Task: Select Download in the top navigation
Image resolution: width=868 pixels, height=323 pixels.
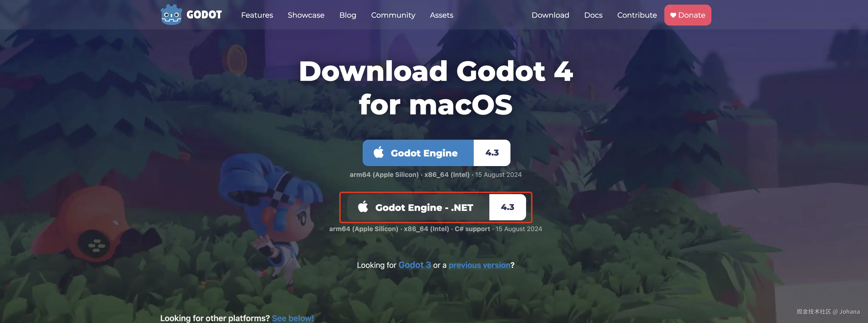Action: coord(550,15)
